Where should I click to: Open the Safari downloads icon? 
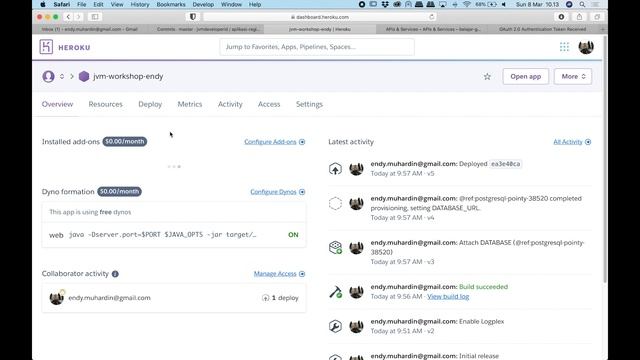(x=561, y=17)
